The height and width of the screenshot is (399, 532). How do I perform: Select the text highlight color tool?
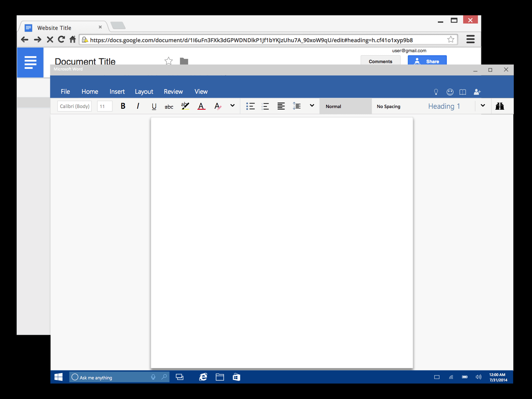[185, 106]
